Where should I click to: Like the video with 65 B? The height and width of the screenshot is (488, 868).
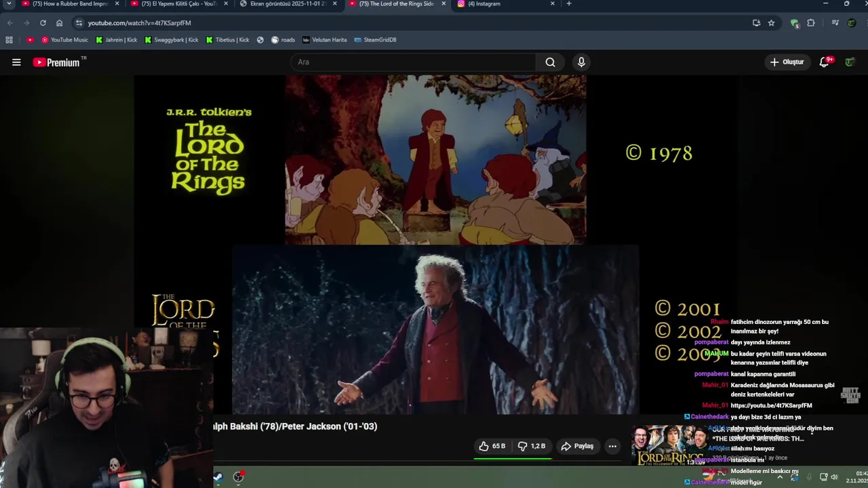coord(492,446)
